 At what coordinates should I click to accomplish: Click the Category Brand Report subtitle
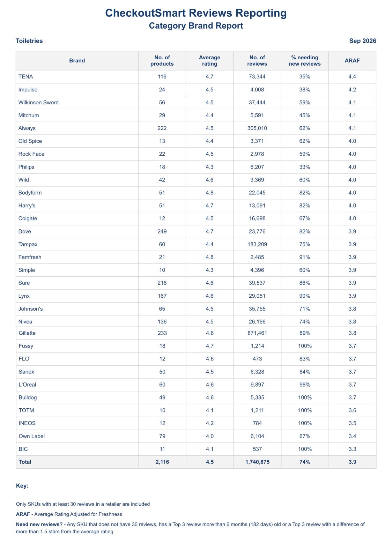click(x=196, y=26)
